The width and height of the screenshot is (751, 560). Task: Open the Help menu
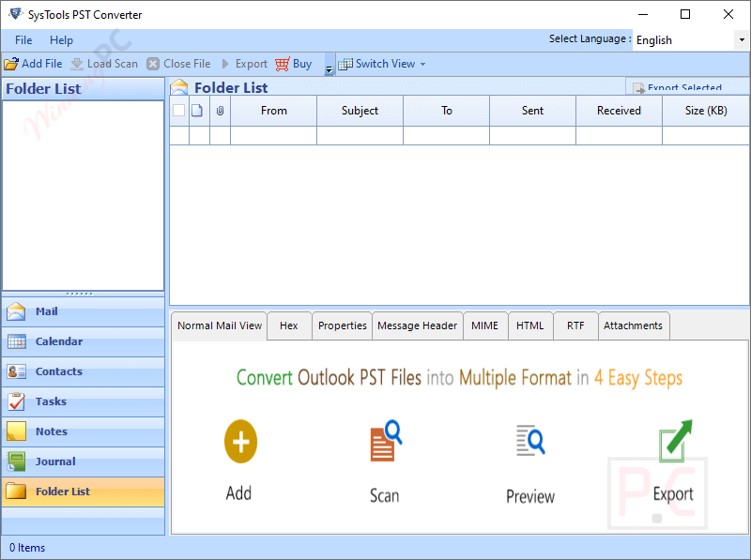point(61,40)
